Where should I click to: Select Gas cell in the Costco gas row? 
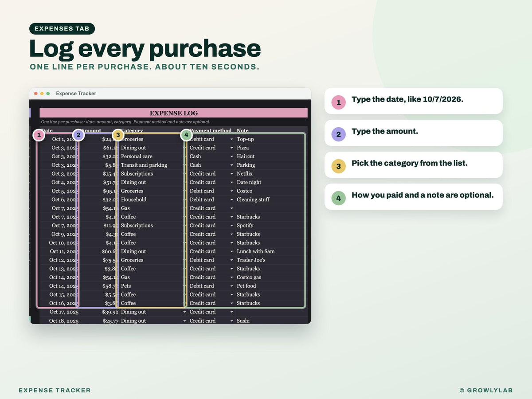[x=153, y=278]
